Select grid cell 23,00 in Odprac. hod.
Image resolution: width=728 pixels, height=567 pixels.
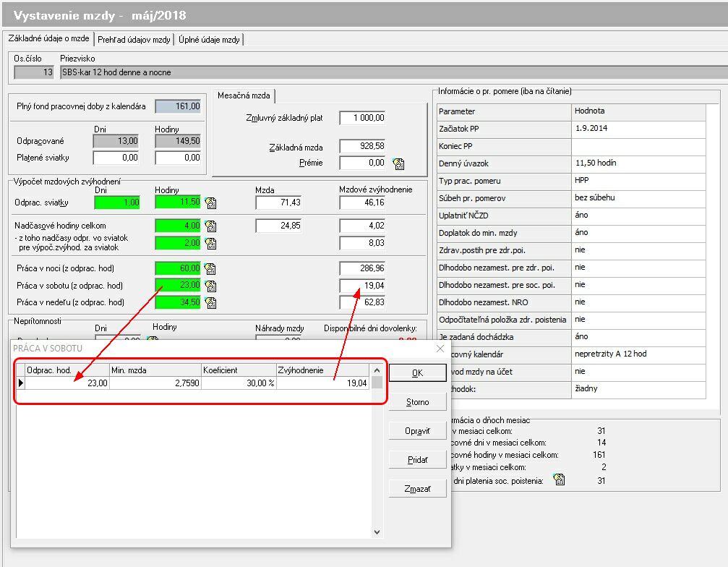tap(67, 383)
